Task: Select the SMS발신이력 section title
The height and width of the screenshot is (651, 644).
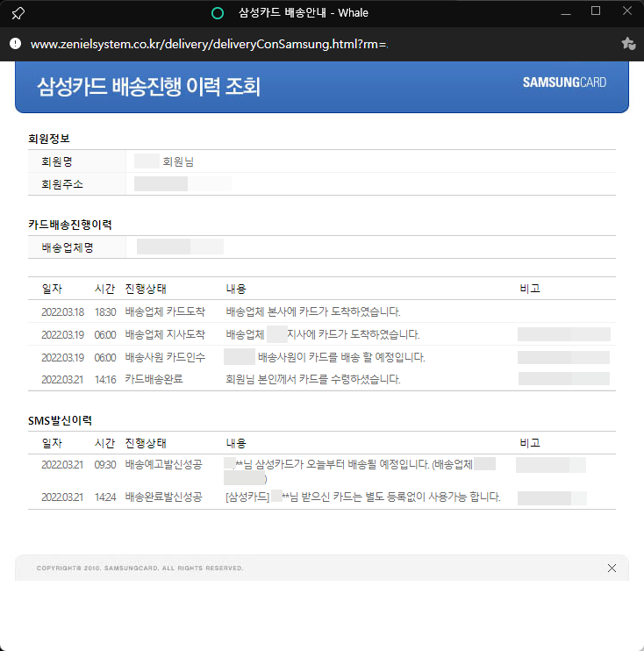Action: (61, 420)
